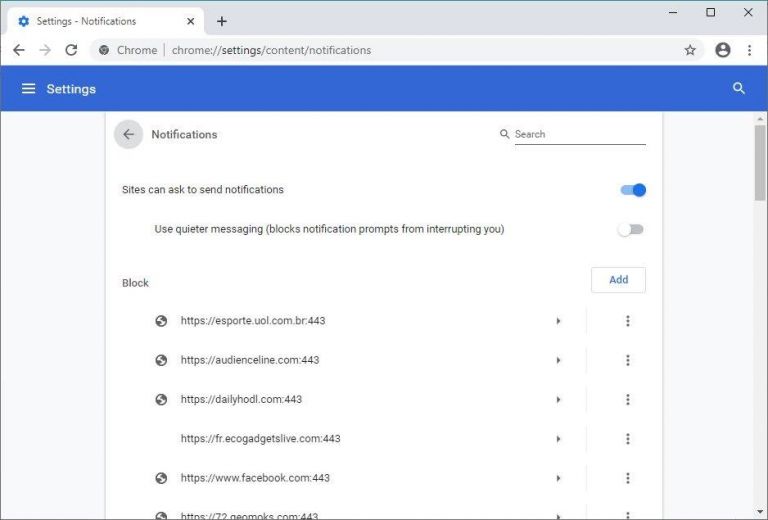Reload the page with the refresh icon
Image resolution: width=768 pixels, height=520 pixels.
point(72,50)
